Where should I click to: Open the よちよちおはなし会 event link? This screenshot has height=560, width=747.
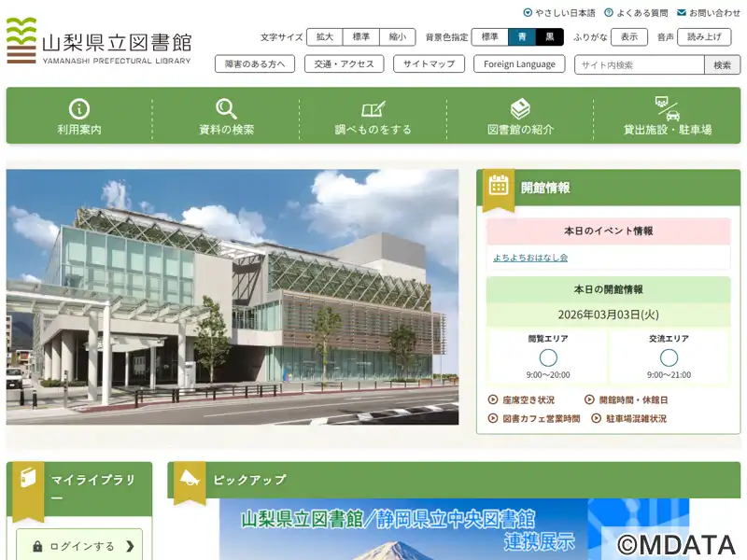[530, 258]
